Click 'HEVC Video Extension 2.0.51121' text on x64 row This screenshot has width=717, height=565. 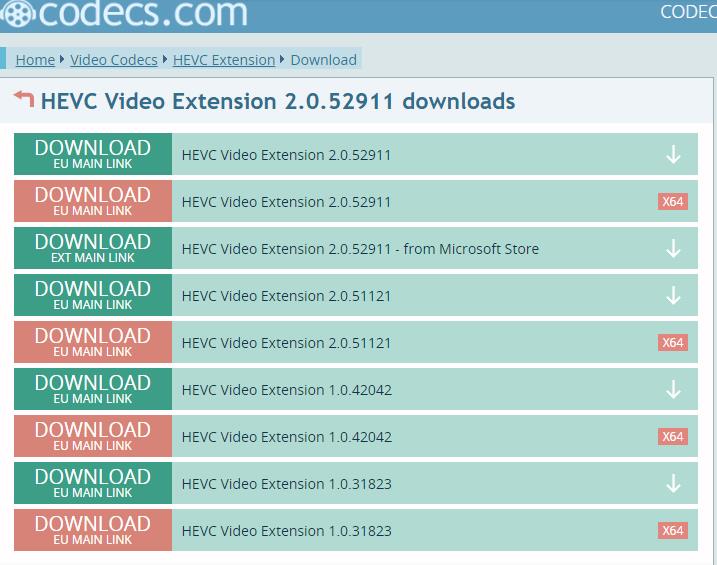[x=286, y=343]
